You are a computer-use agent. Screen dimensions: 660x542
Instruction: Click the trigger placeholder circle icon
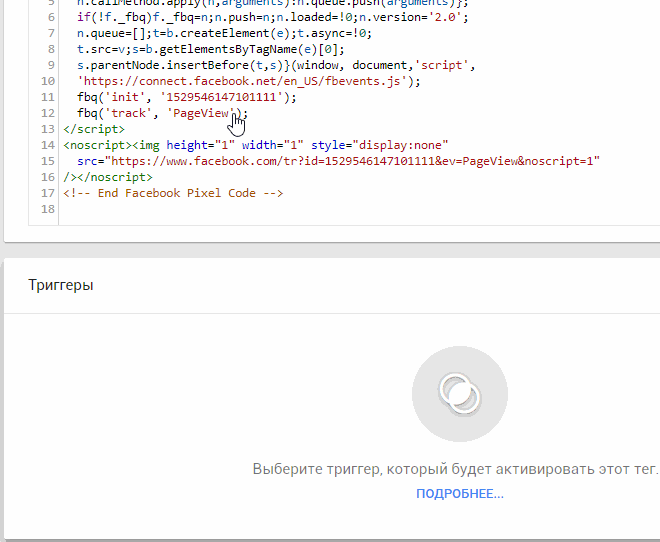click(460, 394)
